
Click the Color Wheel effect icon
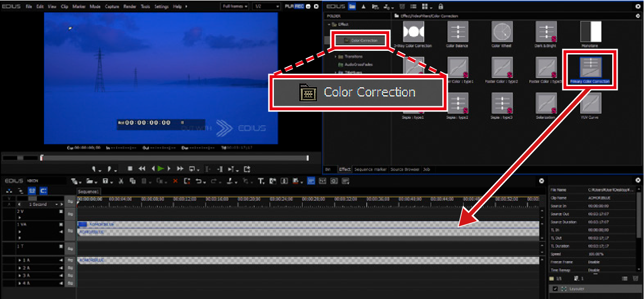point(502,32)
